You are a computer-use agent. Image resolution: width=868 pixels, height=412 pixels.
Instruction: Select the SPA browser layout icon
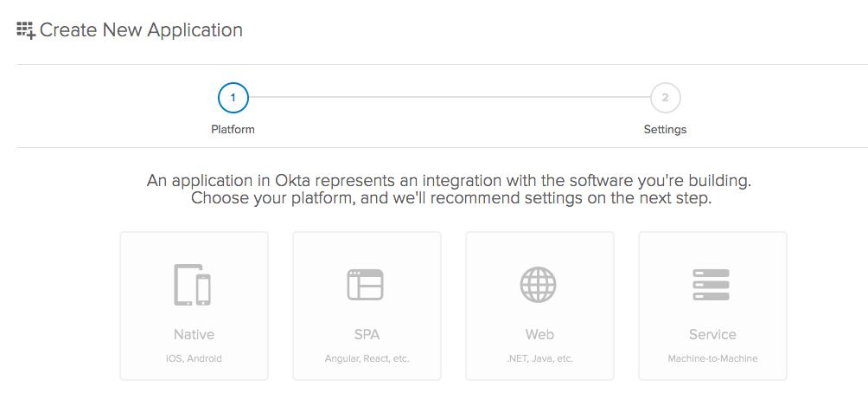[x=366, y=285]
